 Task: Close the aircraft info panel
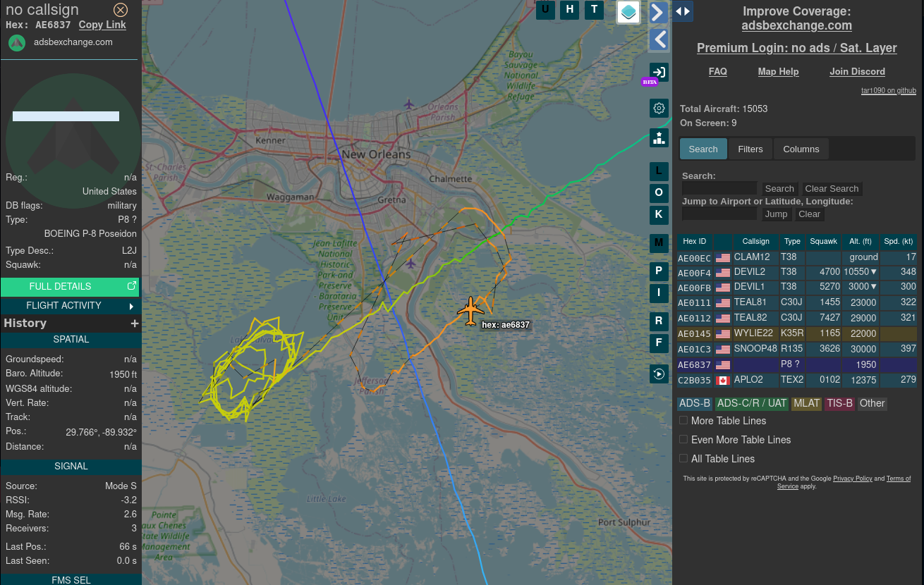[121, 10]
